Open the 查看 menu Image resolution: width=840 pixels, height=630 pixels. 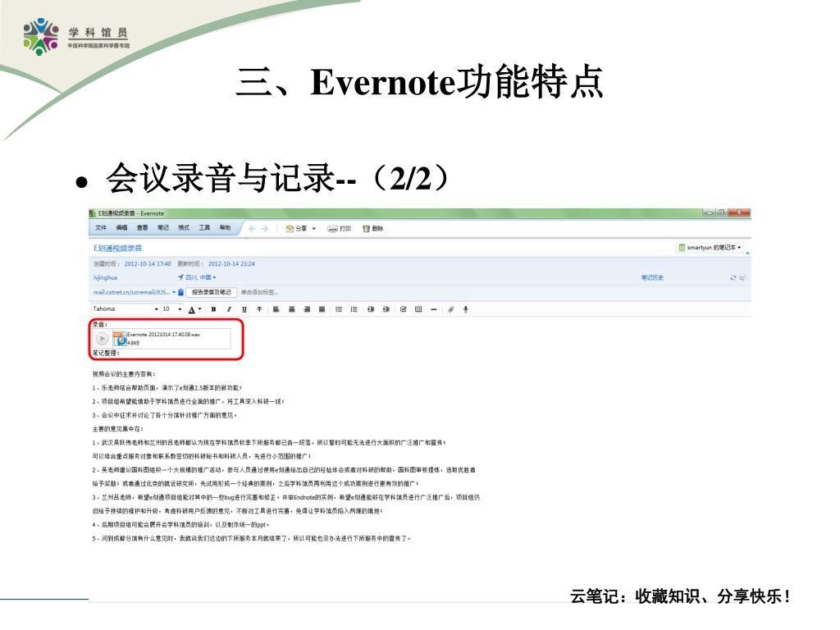142,228
